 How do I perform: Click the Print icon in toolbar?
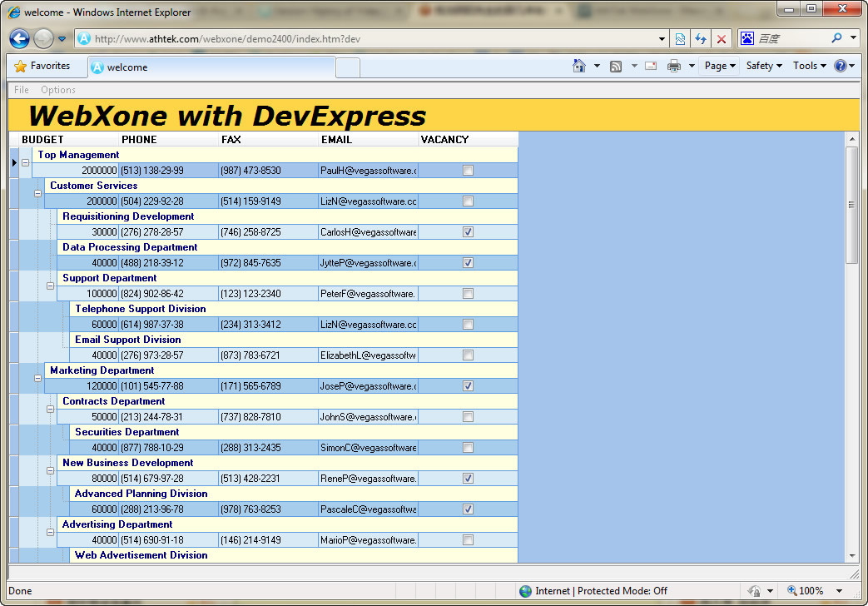674,66
